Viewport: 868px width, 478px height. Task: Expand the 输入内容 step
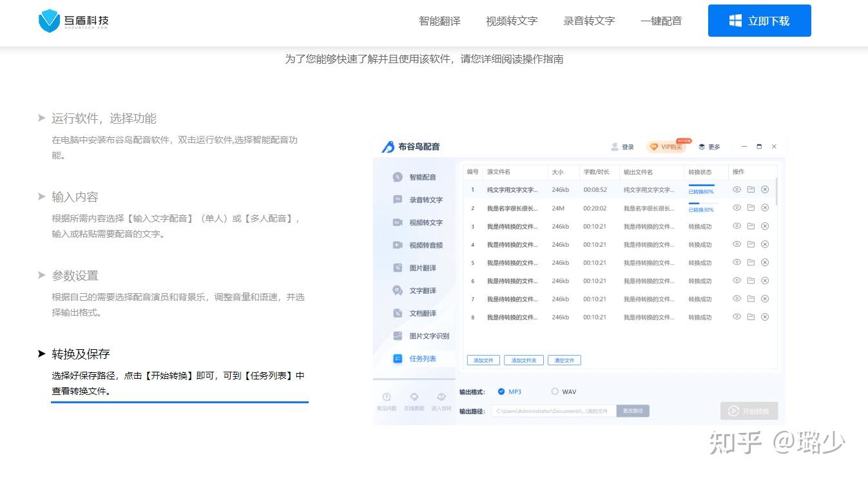coord(75,197)
